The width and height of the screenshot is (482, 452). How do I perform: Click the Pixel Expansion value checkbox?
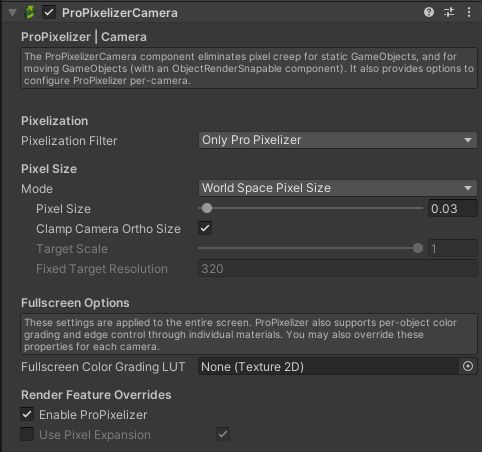tap(223, 434)
